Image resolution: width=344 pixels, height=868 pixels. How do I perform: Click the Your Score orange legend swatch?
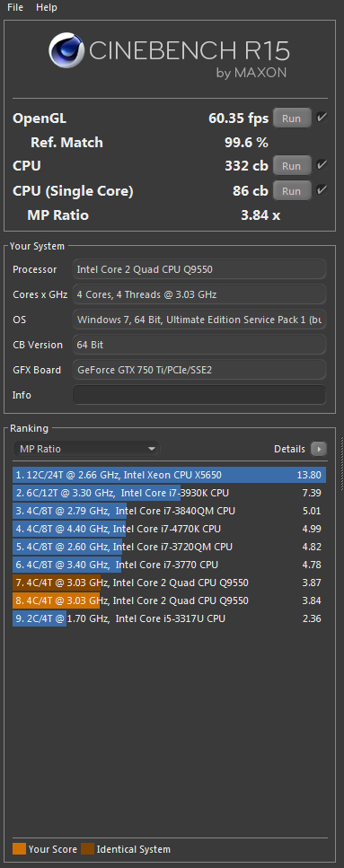20,848
